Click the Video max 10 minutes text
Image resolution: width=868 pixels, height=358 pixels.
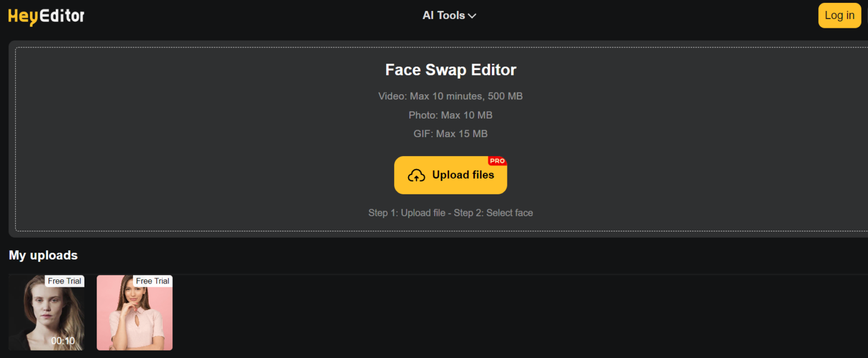pyautogui.click(x=450, y=96)
